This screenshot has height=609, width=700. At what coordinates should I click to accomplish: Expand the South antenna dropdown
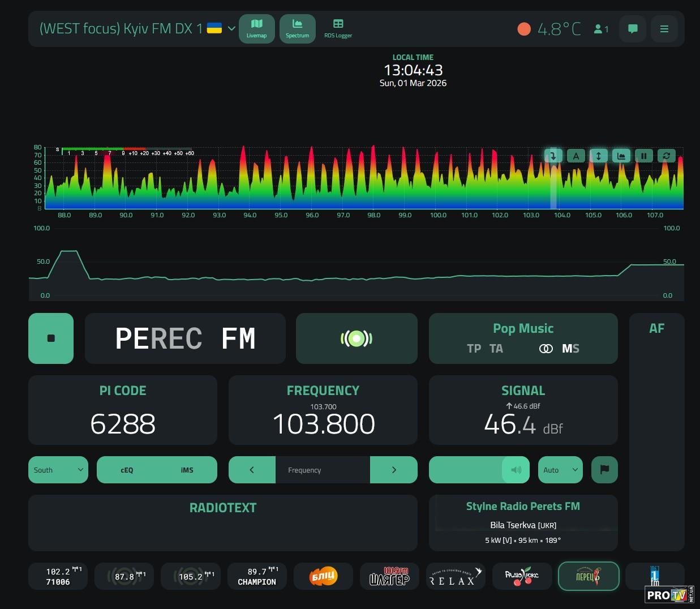(x=58, y=470)
